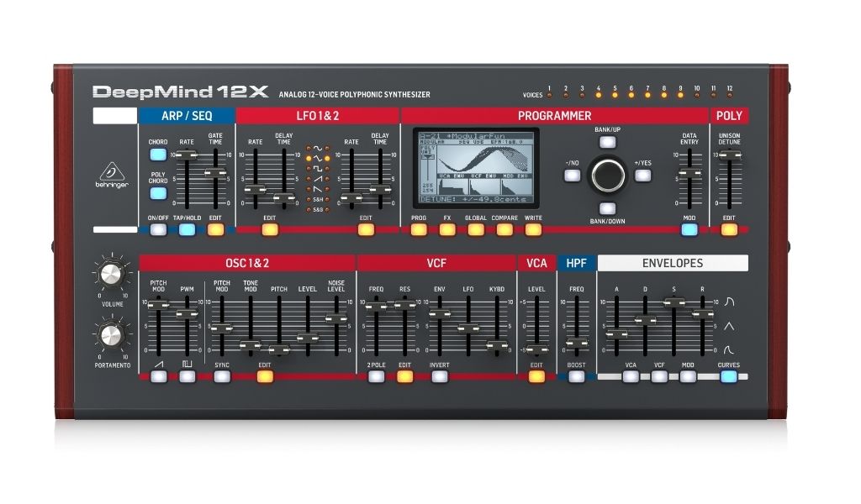Switch the VCF 2 POLE button
Screen dimensions: 861x504
coord(376,377)
